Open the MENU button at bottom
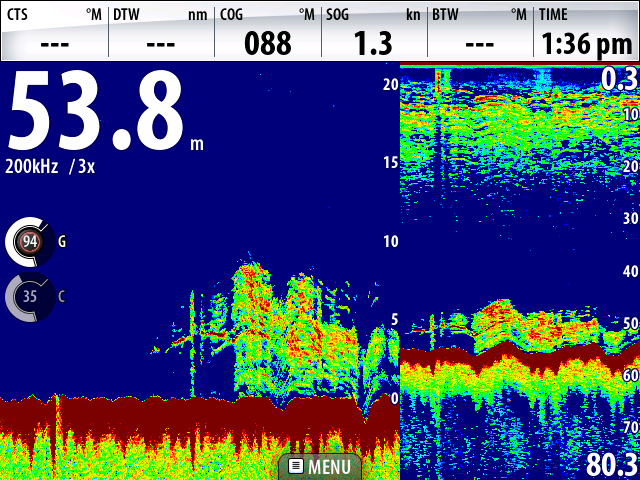The image size is (640, 480). tap(320, 466)
